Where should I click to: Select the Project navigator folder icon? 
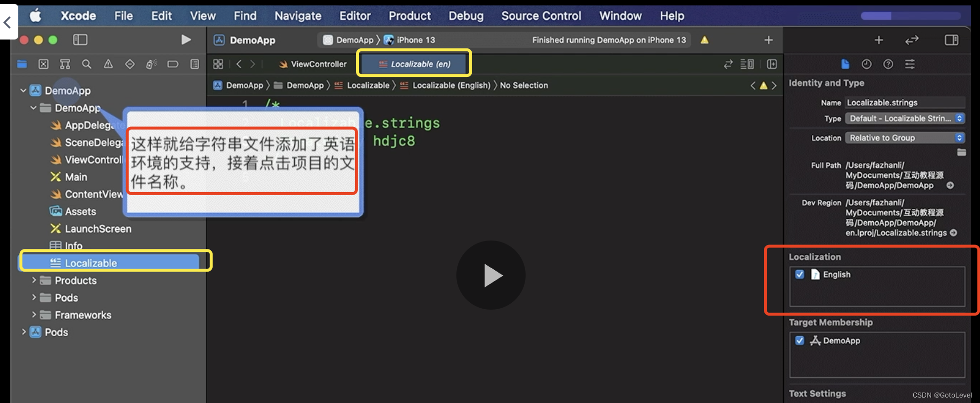[22, 64]
